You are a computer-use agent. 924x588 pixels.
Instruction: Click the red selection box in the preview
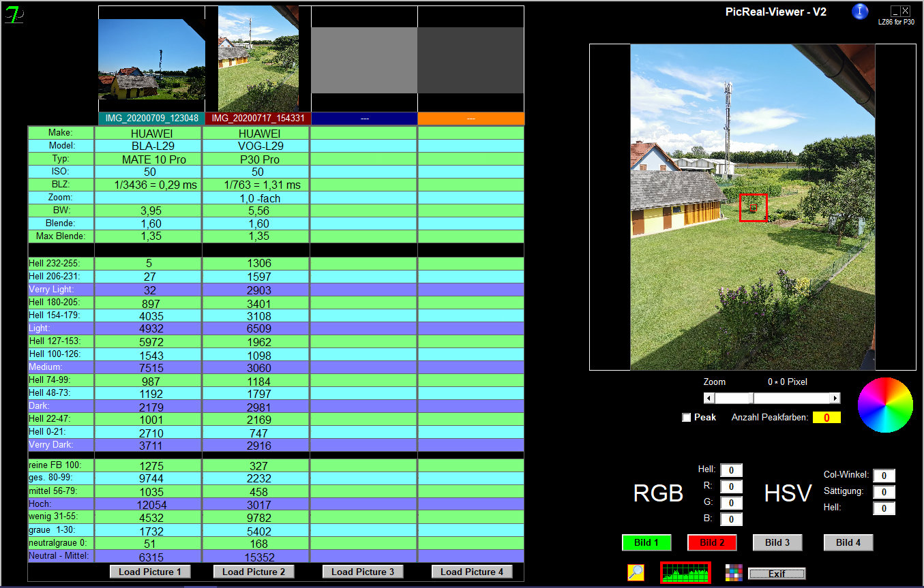click(754, 208)
